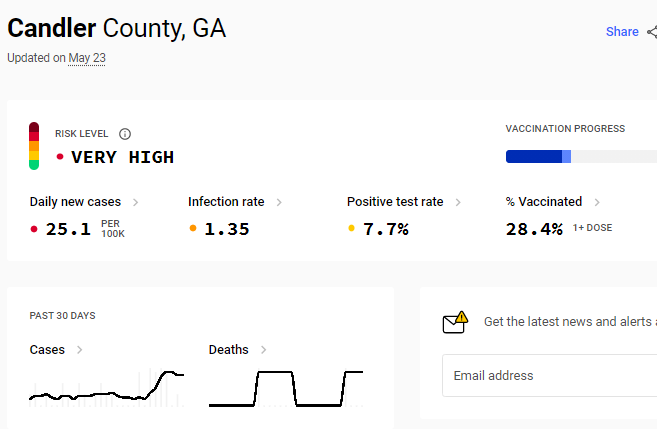This screenshot has height=429, width=657.
Task: Expand Positive test rate chevron
Action: click(x=458, y=202)
